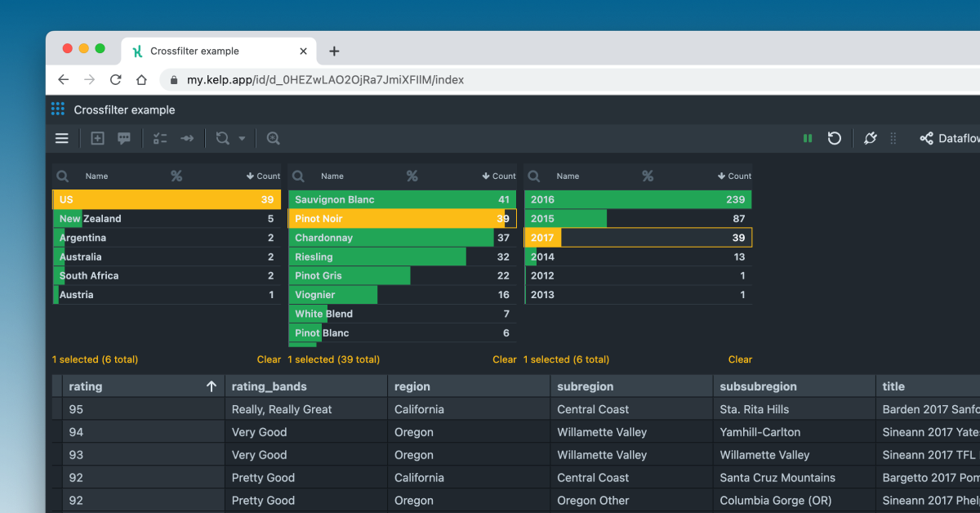The image size is (980, 513).
Task: Select the checklist toolbar icon
Action: [x=160, y=138]
